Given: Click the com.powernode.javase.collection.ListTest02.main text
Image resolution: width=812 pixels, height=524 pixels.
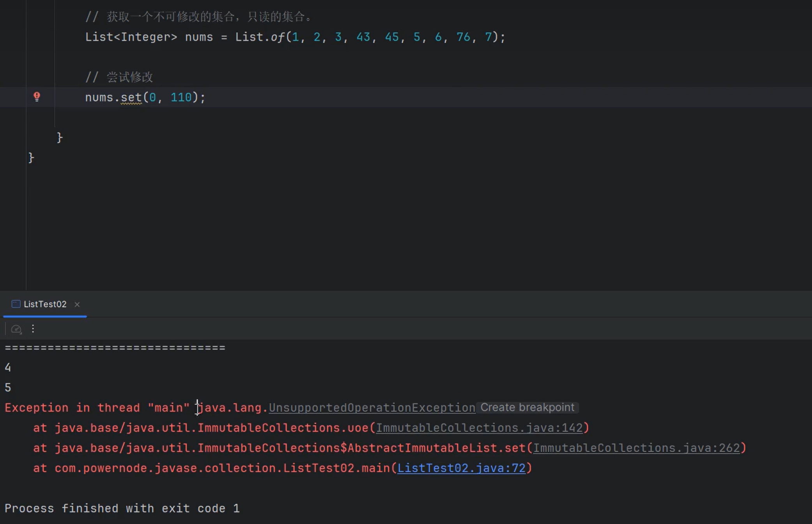Looking at the screenshot, I should pos(222,468).
